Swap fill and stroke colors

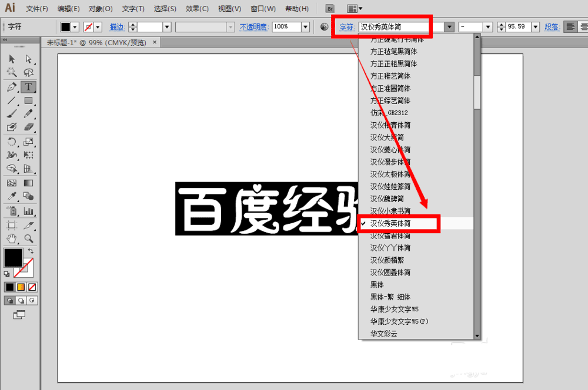click(x=31, y=251)
